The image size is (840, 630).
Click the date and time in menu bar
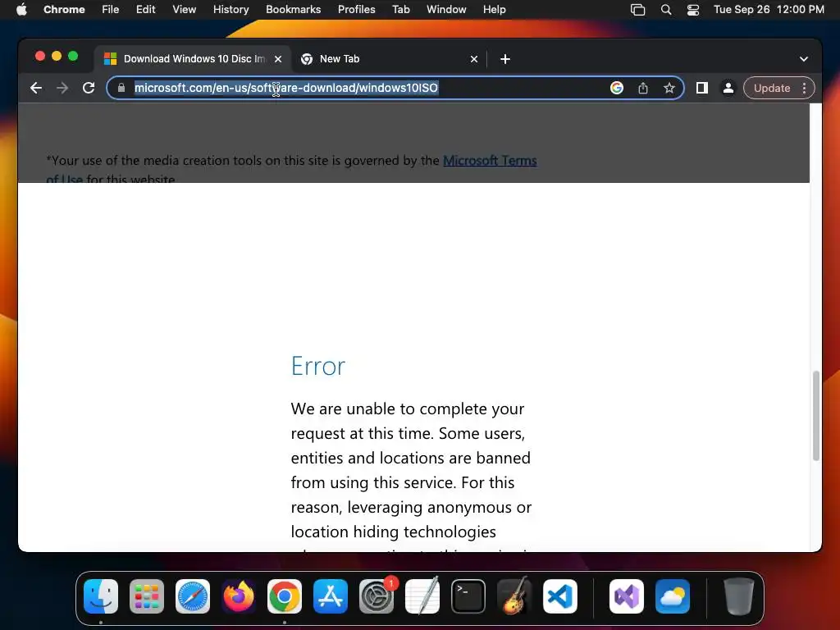[x=769, y=10]
